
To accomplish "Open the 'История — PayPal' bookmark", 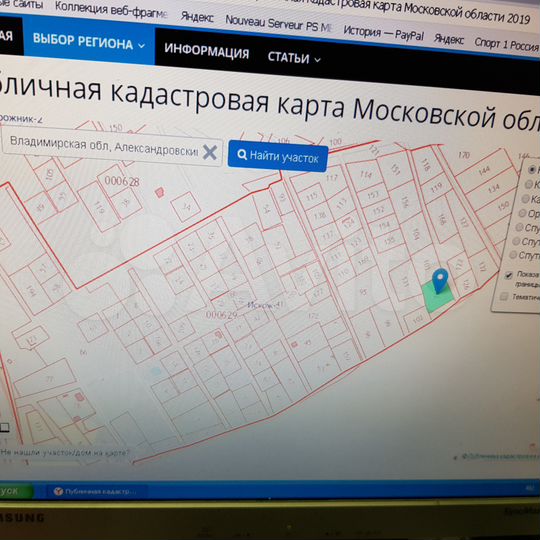I will click(x=383, y=33).
